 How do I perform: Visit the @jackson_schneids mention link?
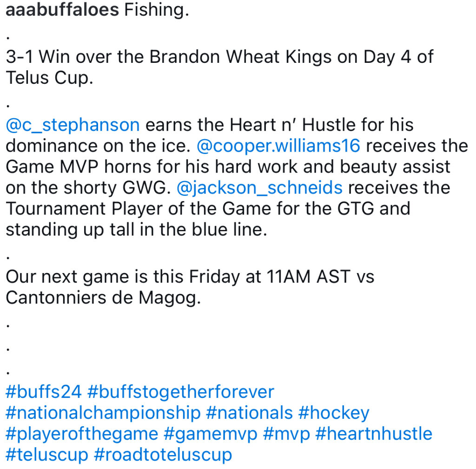pos(260,188)
